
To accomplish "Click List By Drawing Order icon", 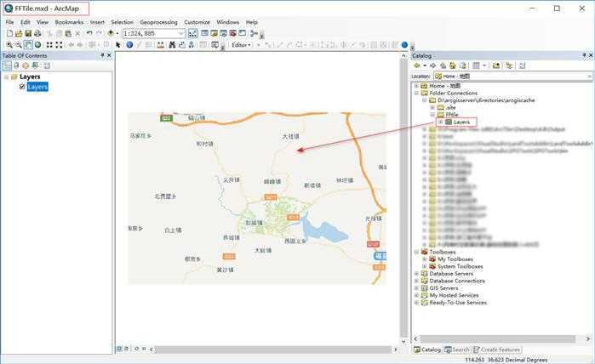I will pyautogui.click(x=7, y=65).
